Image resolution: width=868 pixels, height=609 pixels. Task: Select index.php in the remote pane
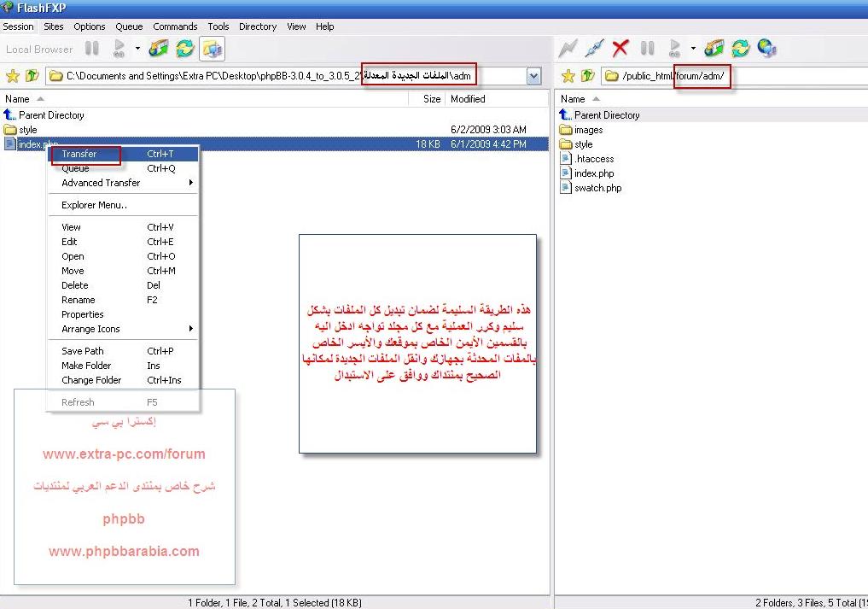[587, 173]
